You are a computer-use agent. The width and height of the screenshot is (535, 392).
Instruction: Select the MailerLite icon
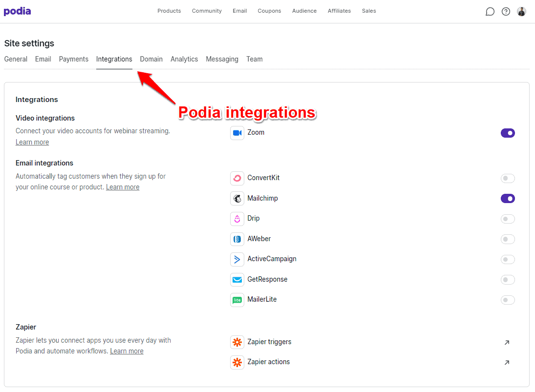tap(237, 300)
